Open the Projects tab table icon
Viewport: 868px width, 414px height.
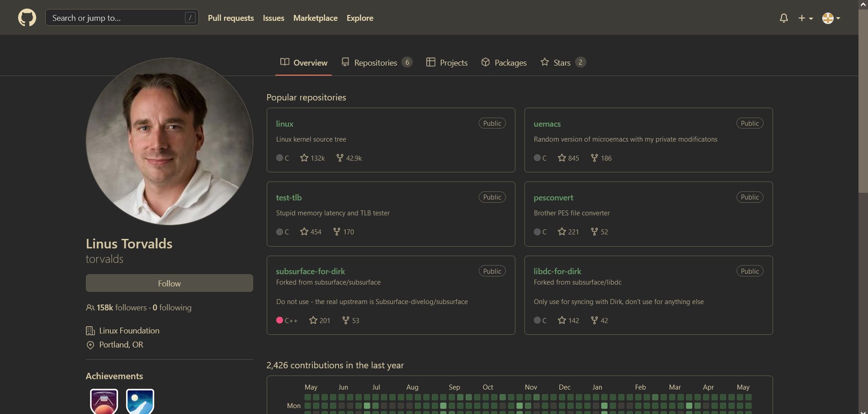tap(431, 62)
